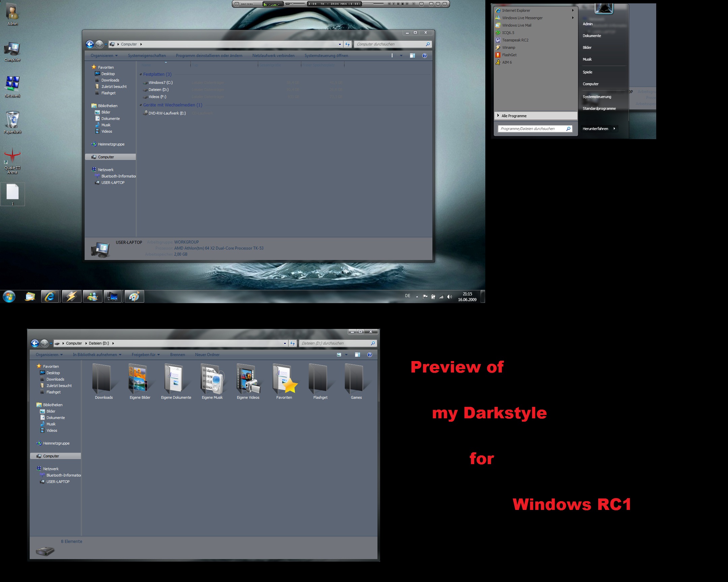Image resolution: width=728 pixels, height=582 pixels.
Task: Open address history dropdown in Computer window
Action: (x=340, y=44)
